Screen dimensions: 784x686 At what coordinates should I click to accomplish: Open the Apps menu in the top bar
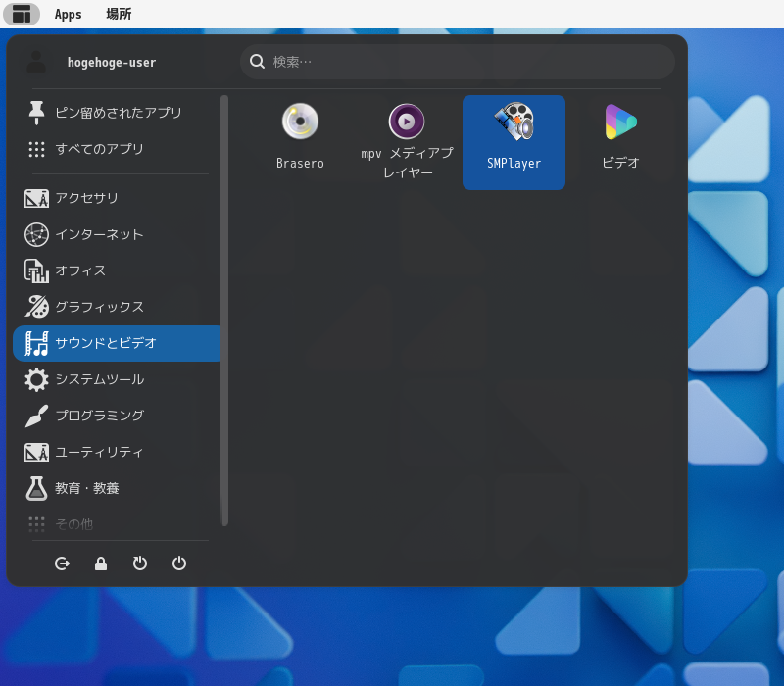point(68,14)
